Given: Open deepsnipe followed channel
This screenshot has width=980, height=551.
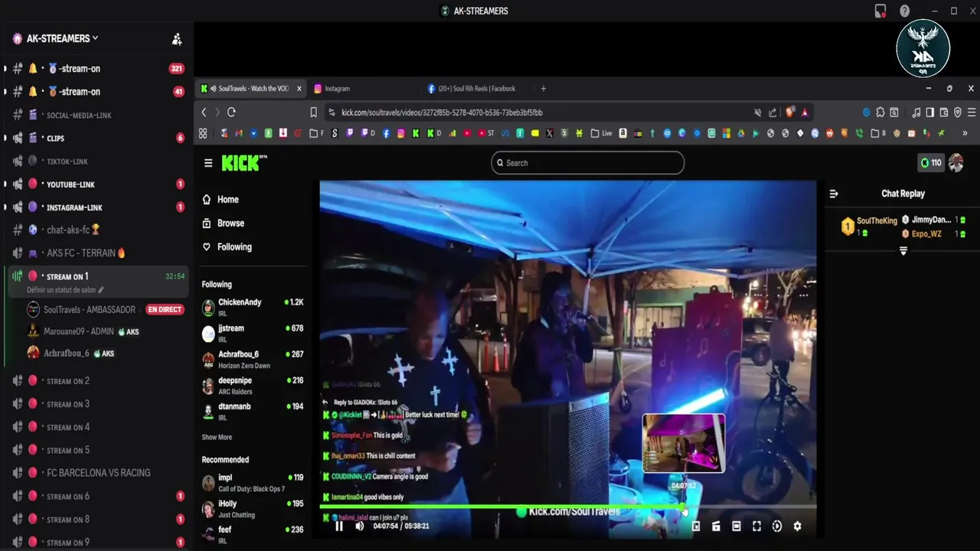Looking at the screenshot, I should [x=253, y=385].
